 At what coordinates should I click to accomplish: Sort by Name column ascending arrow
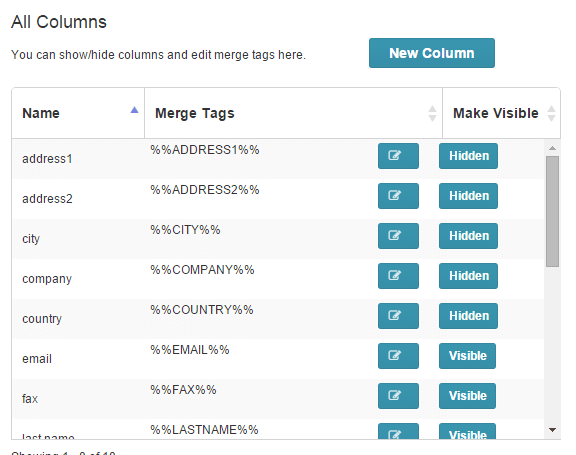click(134, 110)
